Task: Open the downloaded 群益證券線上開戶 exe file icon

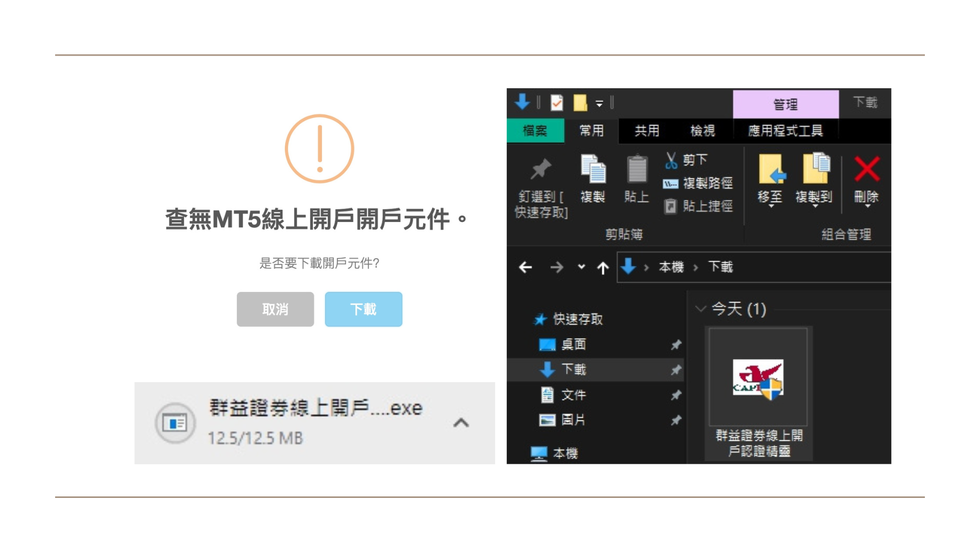Action: 175,423
